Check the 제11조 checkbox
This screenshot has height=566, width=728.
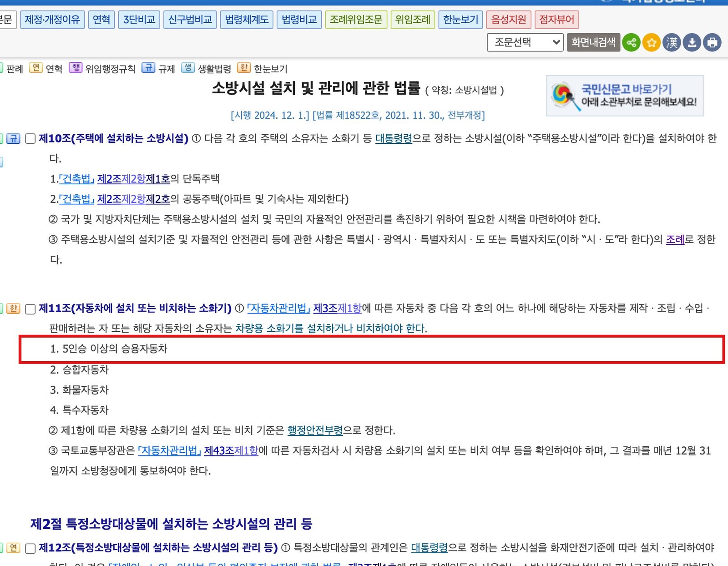(x=30, y=309)
